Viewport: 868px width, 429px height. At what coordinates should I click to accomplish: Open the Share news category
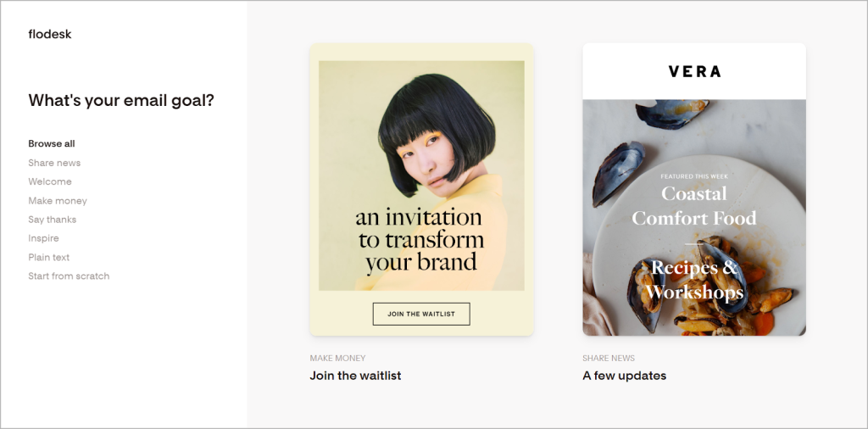(x=54, y=163)
